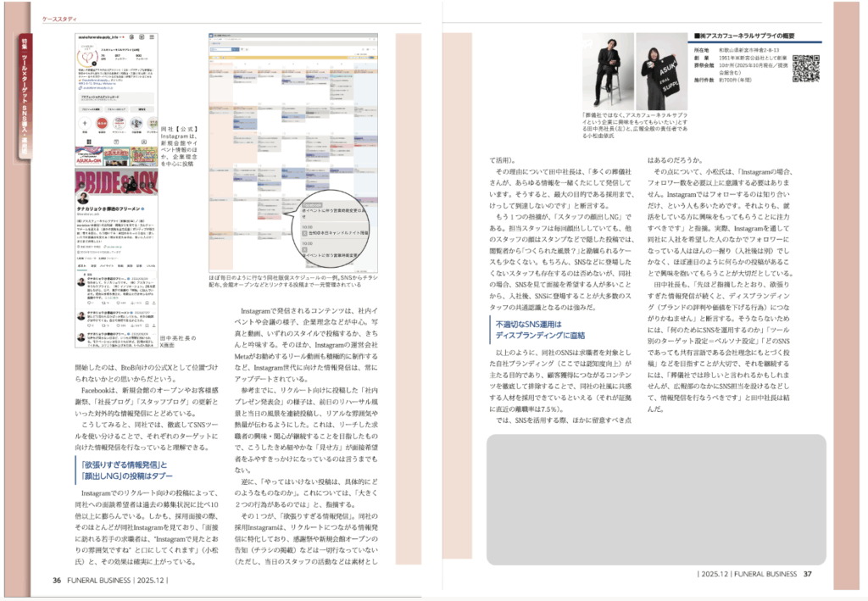Click heading 「欲張りすぎる情報発信」と「顔出しNG」

[125, 470]
